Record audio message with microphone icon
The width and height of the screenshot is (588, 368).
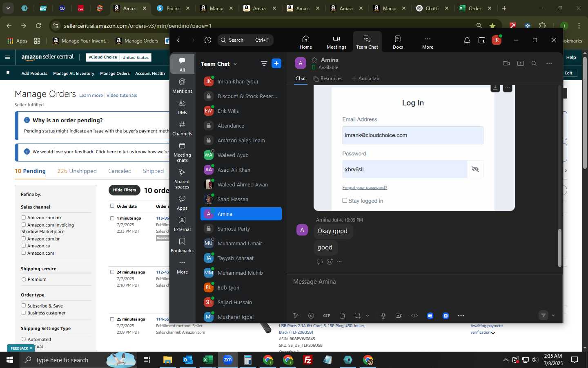pyautogui.click(x=383, y=316)
